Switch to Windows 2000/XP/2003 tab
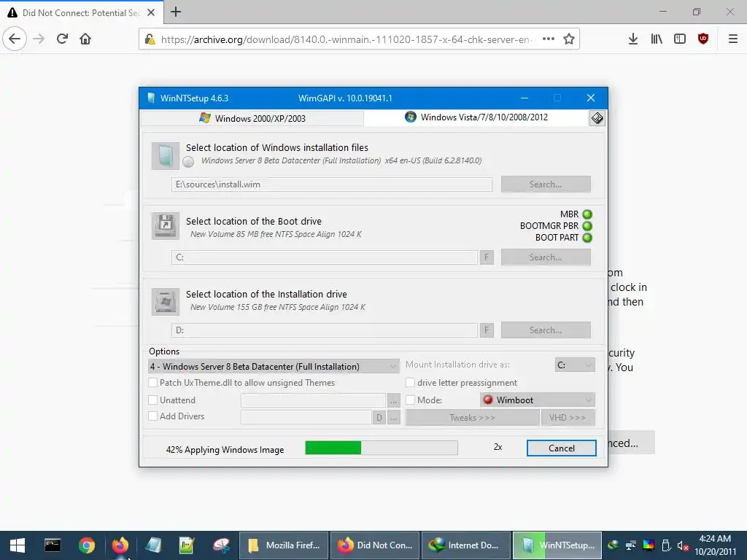 pyautogui.click(x=252, y=118)
